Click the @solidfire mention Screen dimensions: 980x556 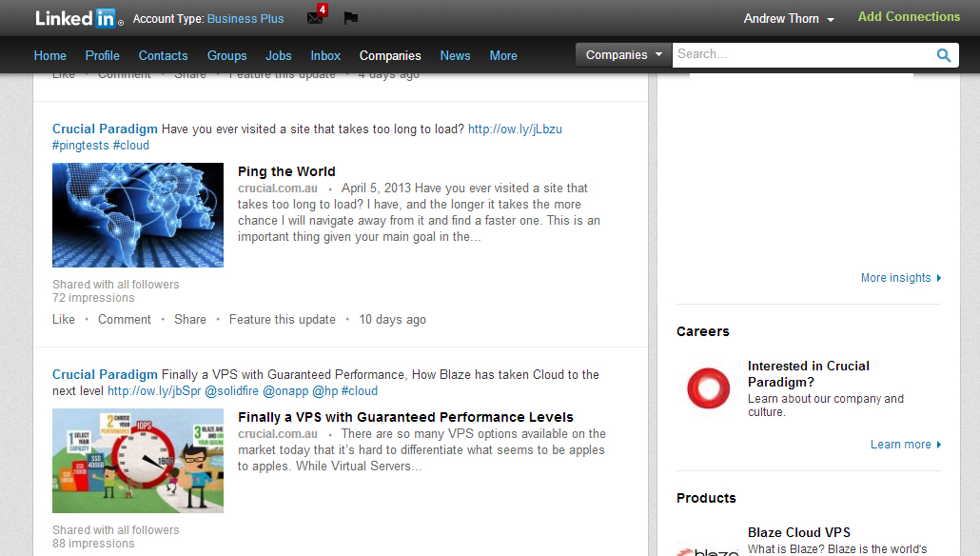pyautogui.click(x=232, y=391)
